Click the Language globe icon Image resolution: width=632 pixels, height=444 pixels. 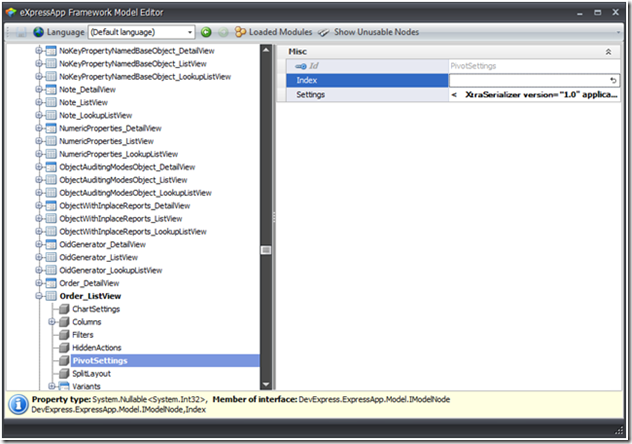click(39, 32)
